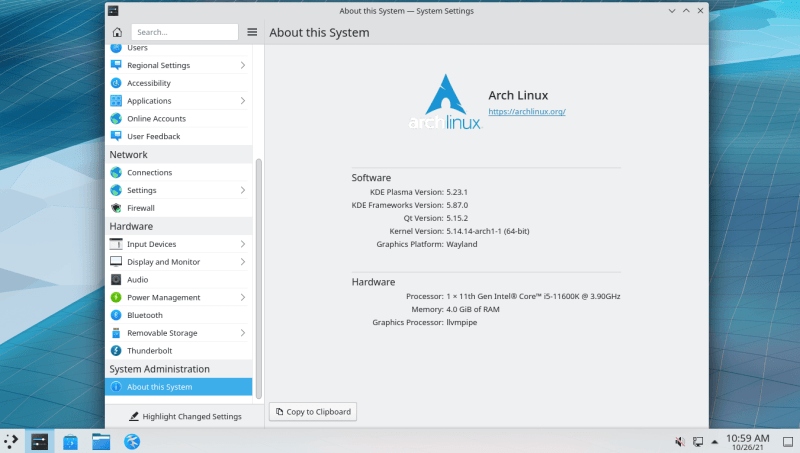Open Accessibility settings
Viewport: 800px width, 453px height.
tap(149, 83)
